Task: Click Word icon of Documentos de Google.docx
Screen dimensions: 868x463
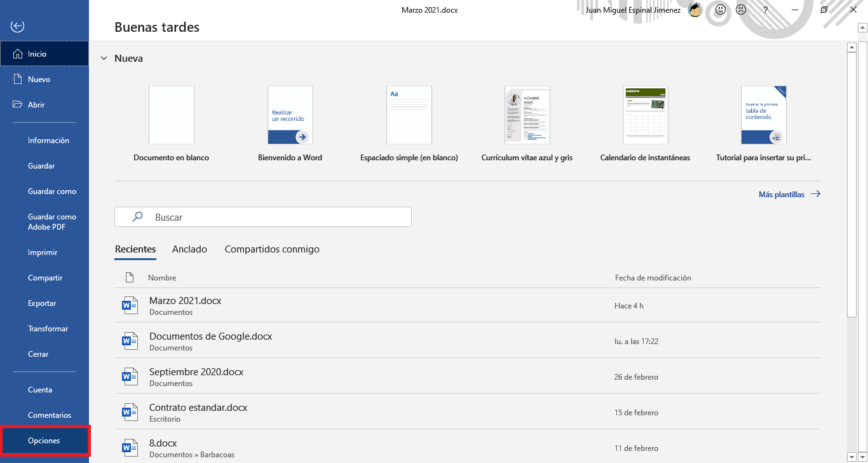Action: (130, 342)
